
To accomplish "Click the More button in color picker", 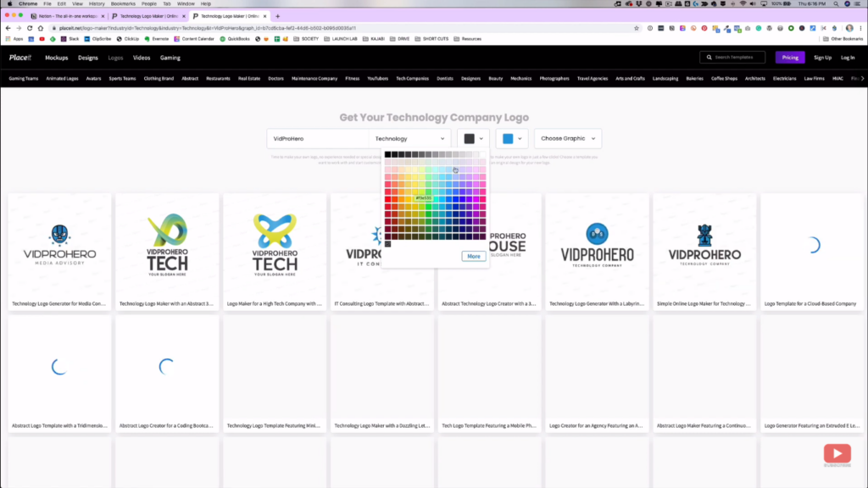I will click(x=474, y=256).
